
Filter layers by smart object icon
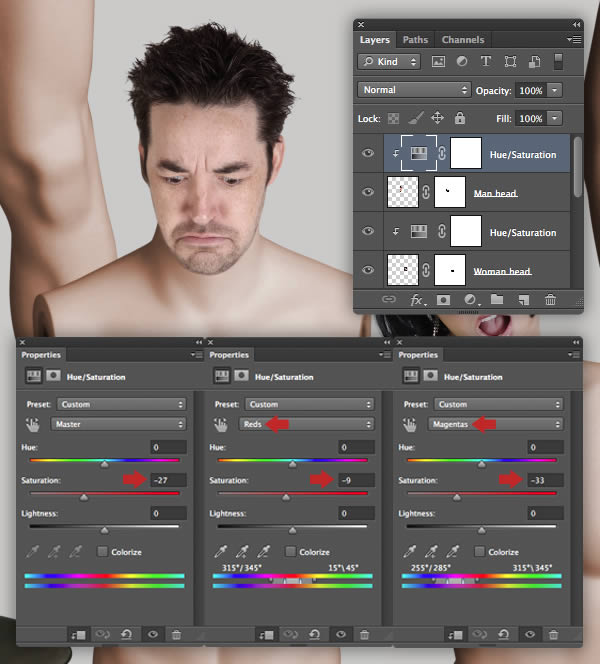[x=534, y=62]
